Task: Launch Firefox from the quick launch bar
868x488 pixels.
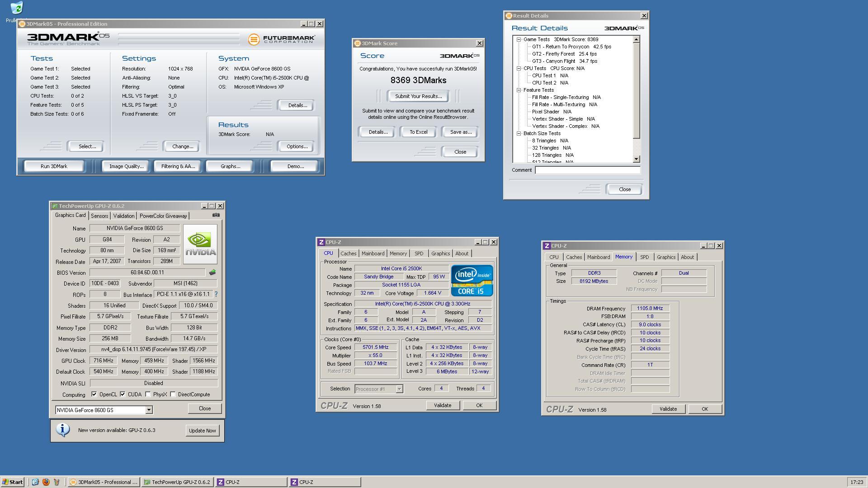Action: pyautogui.click(x=46, y=482)
